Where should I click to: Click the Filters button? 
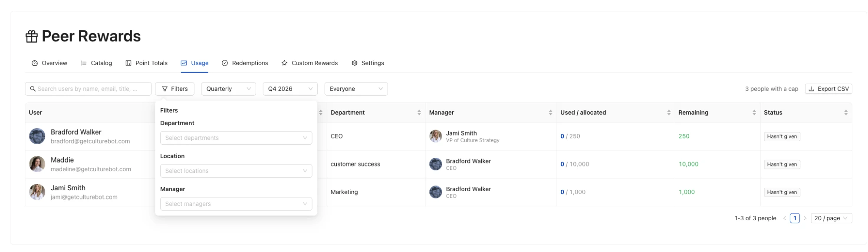click(175, 89)
